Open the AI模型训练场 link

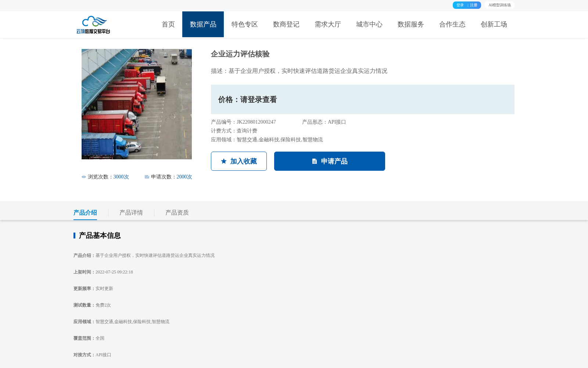(x=499, y=5)
